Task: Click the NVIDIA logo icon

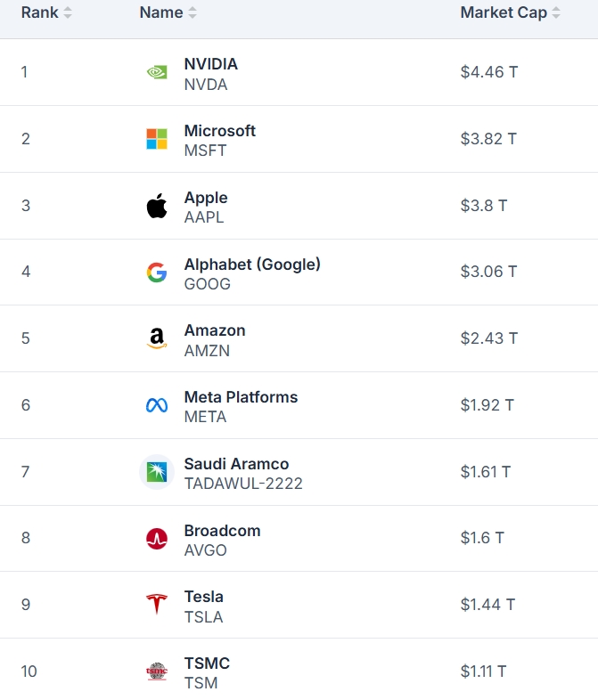Action: point(157,72)
